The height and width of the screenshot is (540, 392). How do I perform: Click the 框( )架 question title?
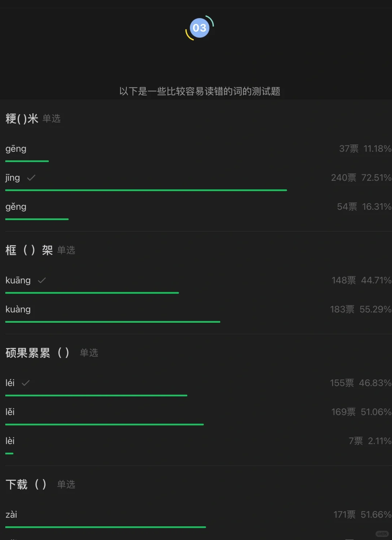(x=29, y=250)
